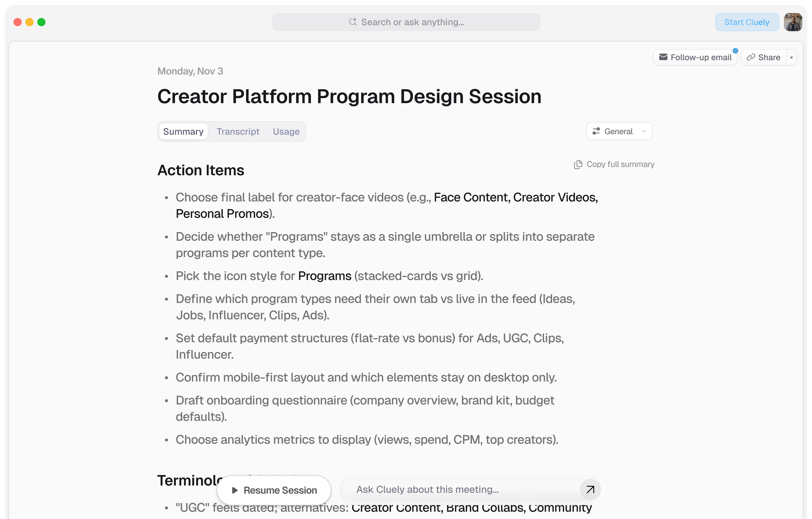Send question with the arrow icon
The height and width of the screenshot is (519, 812).
pyautogui.click(x=590, y=489)
